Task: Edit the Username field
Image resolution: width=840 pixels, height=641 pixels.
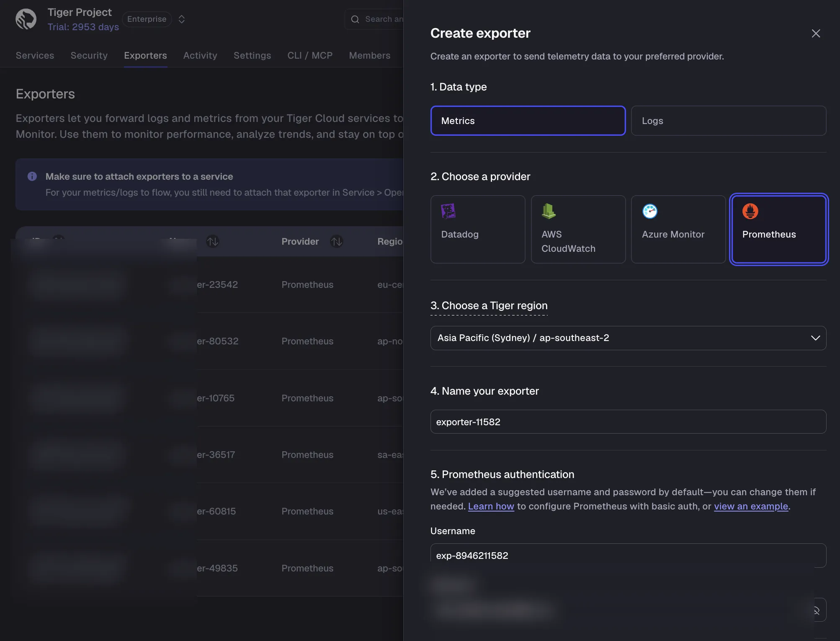Action: (x=628, y=556)
